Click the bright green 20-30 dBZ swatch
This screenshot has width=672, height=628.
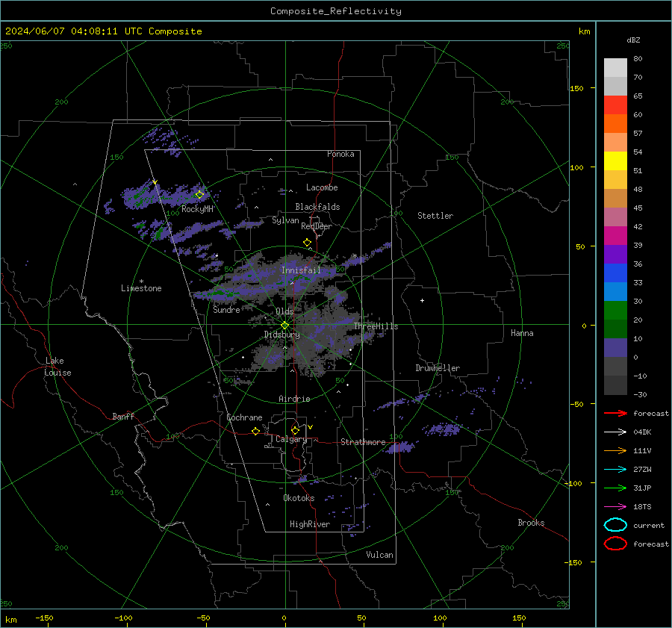click(615, 311)
